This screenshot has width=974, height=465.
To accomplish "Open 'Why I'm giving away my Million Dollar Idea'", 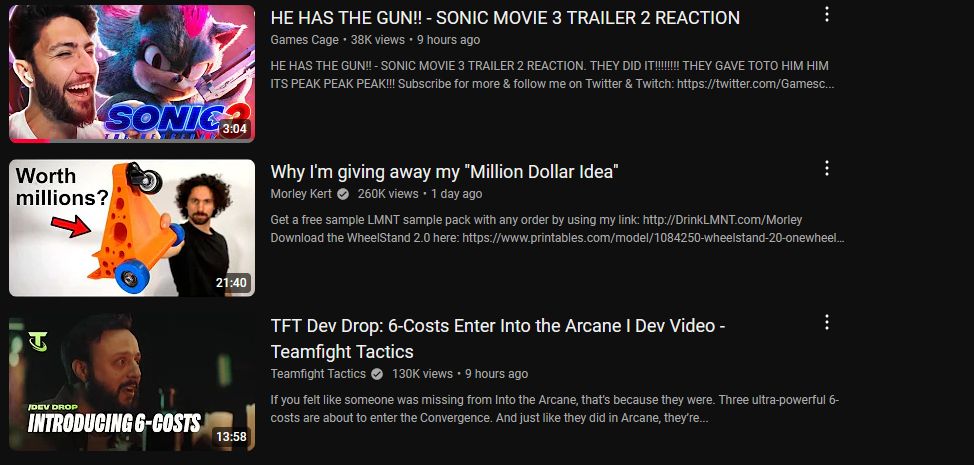I will 445,172.
